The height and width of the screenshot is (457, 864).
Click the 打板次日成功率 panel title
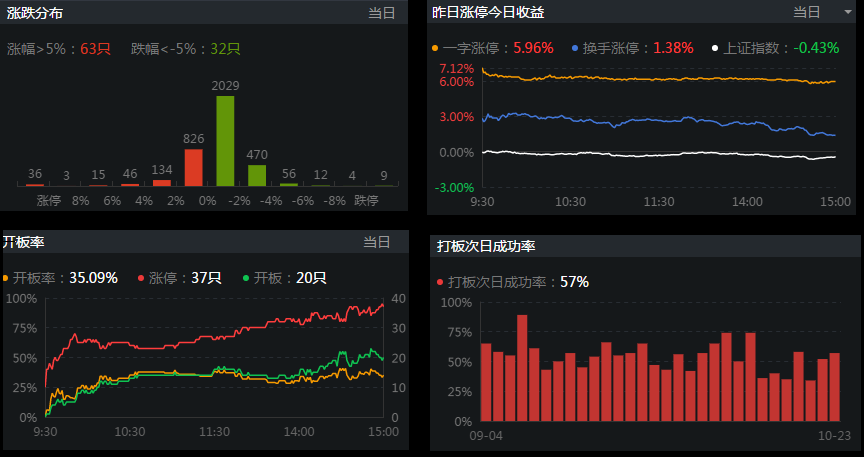[486, 246]
